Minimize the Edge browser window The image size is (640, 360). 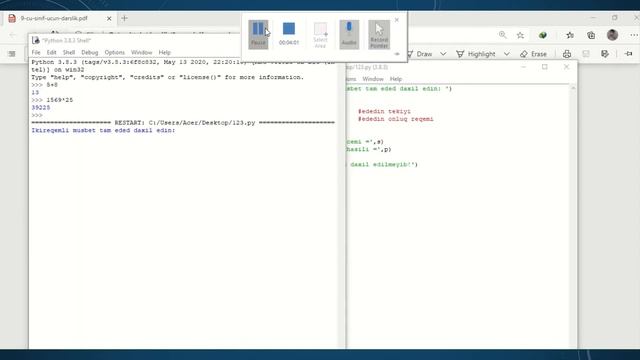pyautogui.click(x=593, y=18)
